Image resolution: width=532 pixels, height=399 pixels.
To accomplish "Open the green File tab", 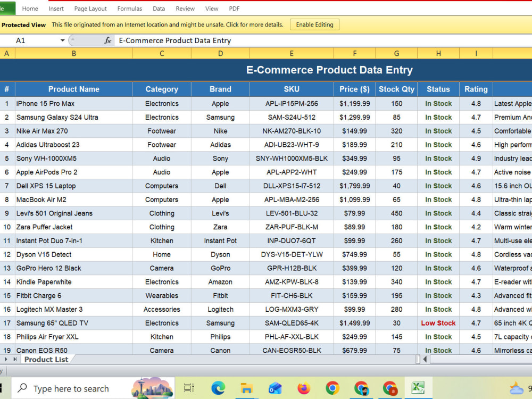I will tap(7, 9).
